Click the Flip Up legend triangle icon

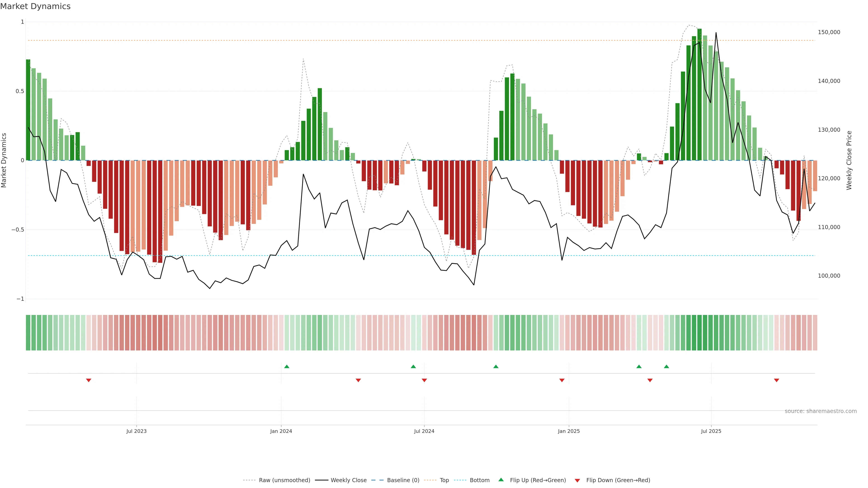501,480
